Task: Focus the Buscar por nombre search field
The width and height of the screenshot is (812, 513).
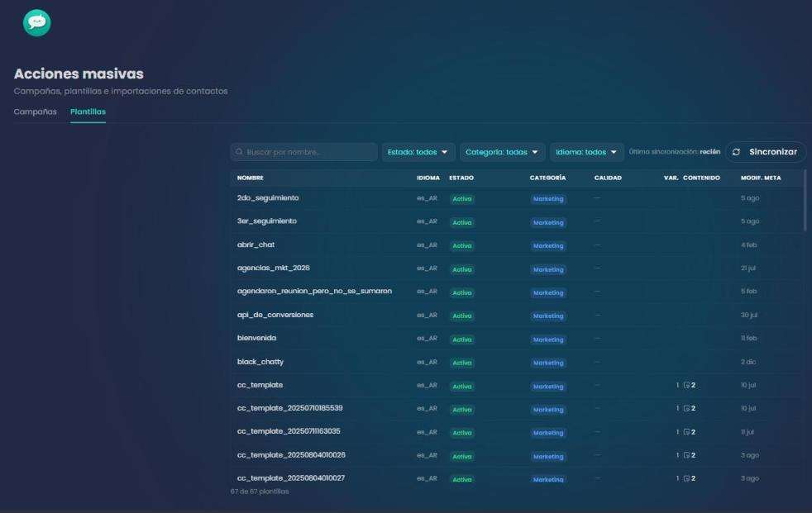Action: click(x=304, y=152)
